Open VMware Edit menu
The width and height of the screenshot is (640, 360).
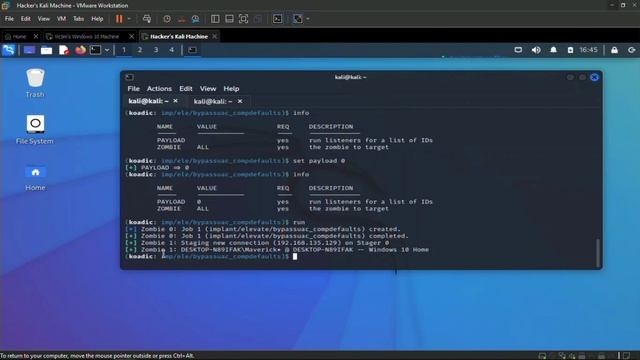click(x=26, y=19)
